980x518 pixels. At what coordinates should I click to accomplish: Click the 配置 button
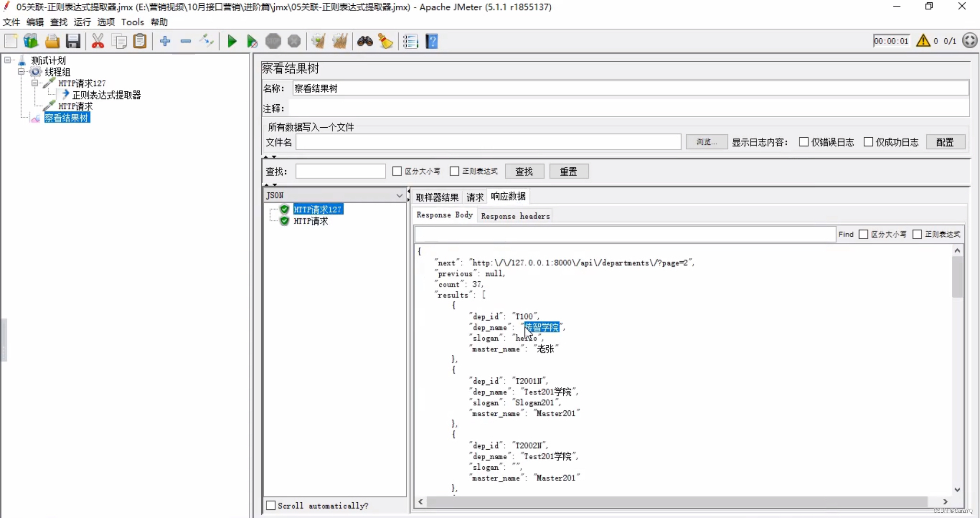click(945, 142)
